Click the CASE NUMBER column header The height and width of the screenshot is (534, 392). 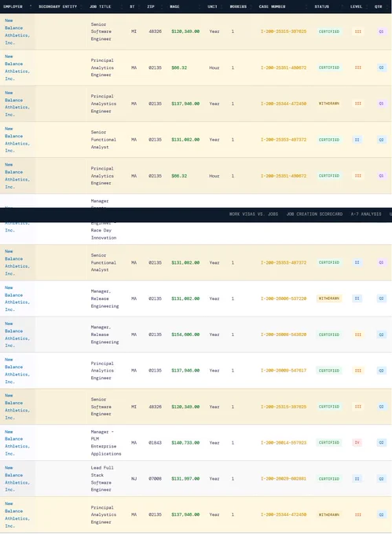tap(272, 6)
